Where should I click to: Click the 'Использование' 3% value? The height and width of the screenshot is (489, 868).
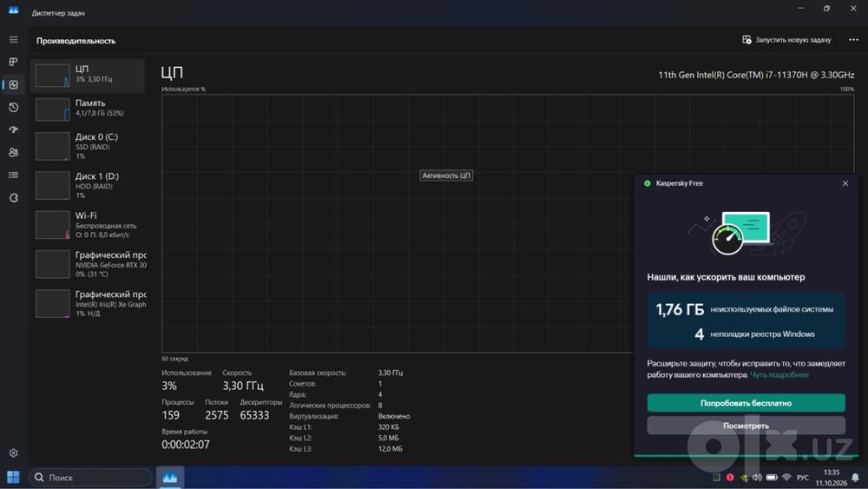[169, 386]
